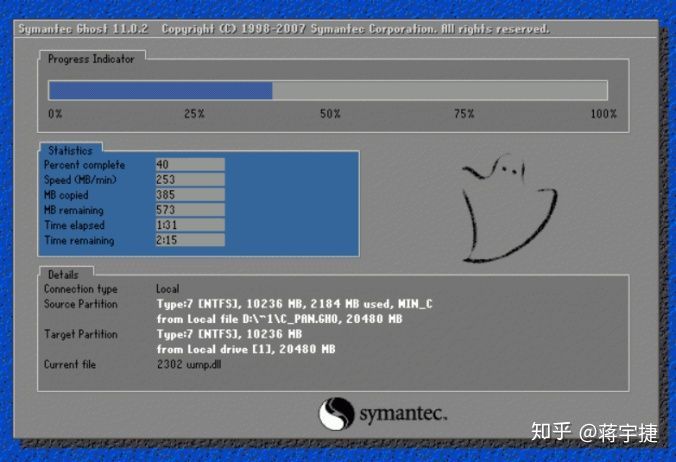Click the Time remaining value field
Image resolution: width=676 pixels, height=462 pixels.
click(189, 241)
